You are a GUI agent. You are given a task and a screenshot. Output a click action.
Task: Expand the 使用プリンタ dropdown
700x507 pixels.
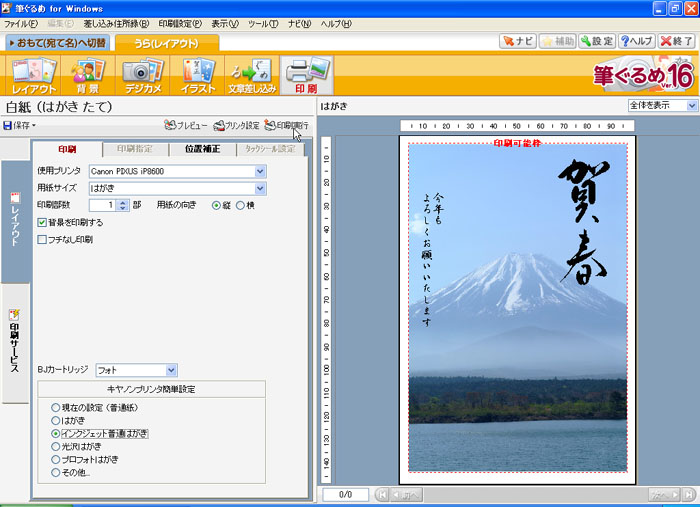260,171
